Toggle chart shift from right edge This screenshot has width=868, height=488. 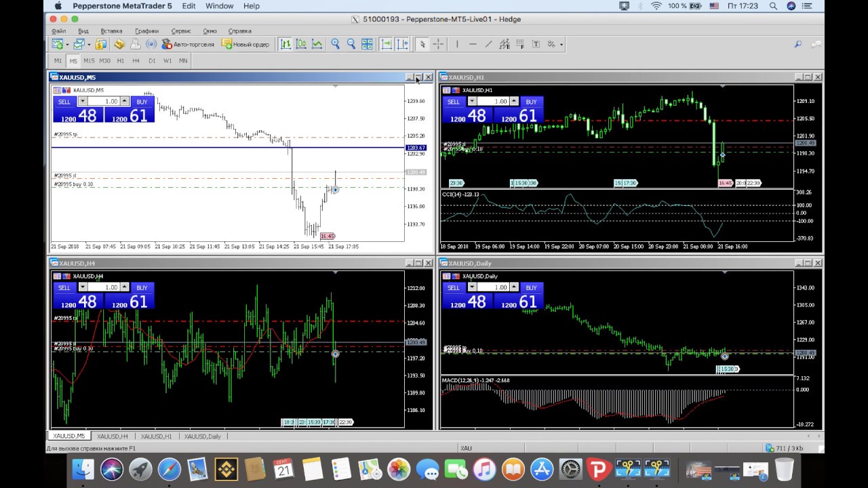click(x=403, y=44)
